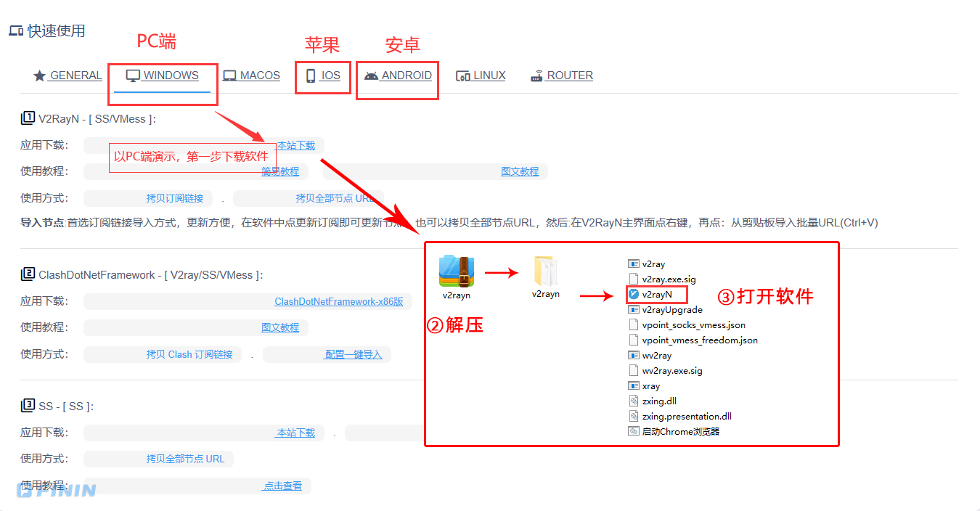The width and height of the screenshot is (980, 511).
Task: Click 本站下载 link in SS section
Action: pos(295,433)
